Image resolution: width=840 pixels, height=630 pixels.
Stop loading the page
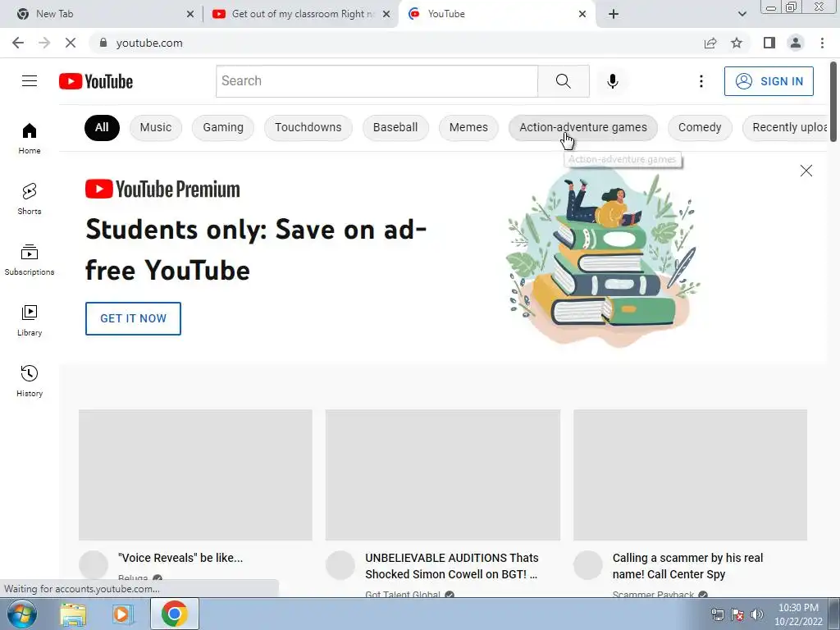(x=71, y=43)
